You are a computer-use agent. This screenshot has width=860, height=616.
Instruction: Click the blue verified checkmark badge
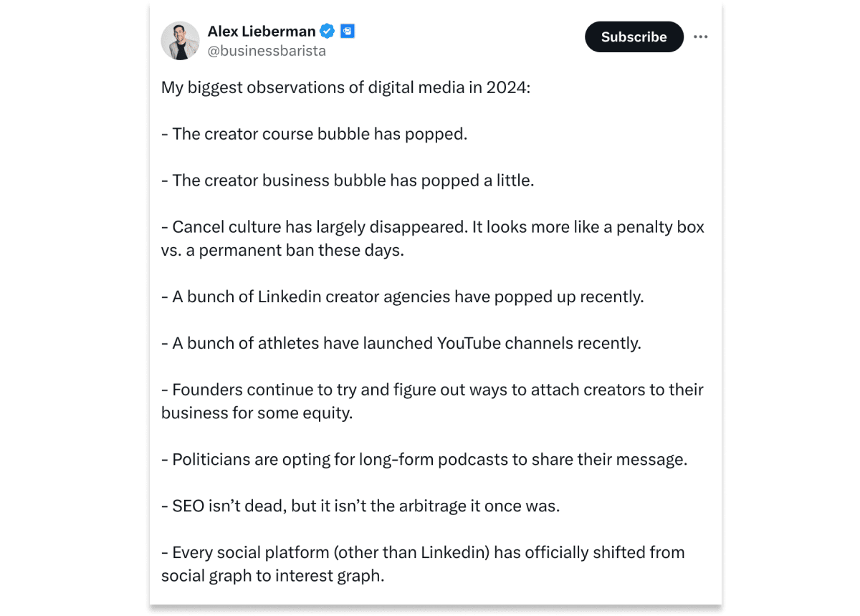[x=327, y=32]
